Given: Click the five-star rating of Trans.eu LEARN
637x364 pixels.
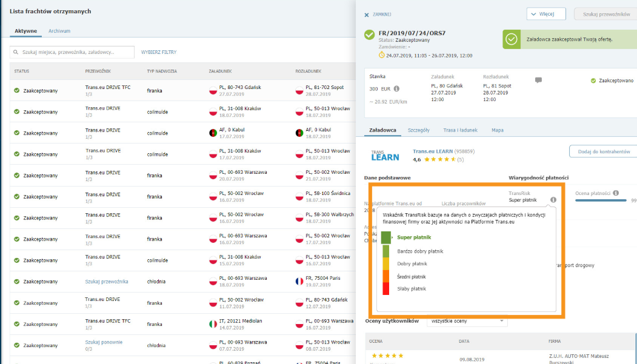Looking at the screenshot, I should click(439, 159).
